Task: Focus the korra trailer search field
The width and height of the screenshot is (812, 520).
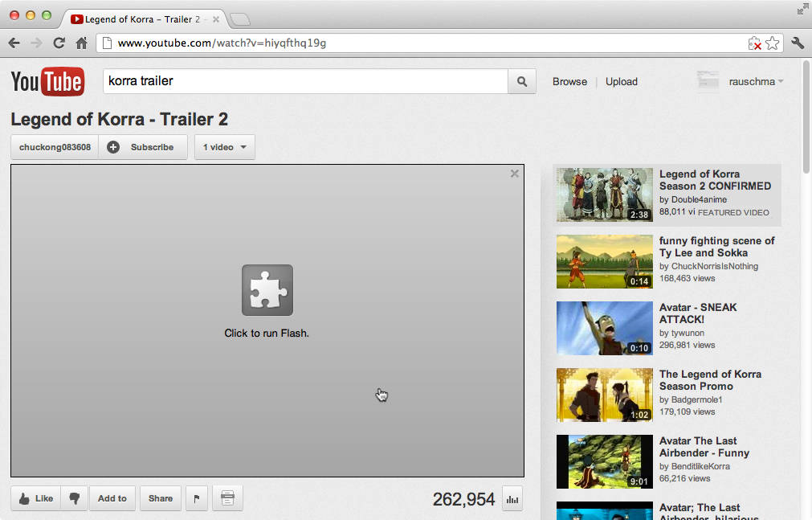Action: (x=305, y=81)
